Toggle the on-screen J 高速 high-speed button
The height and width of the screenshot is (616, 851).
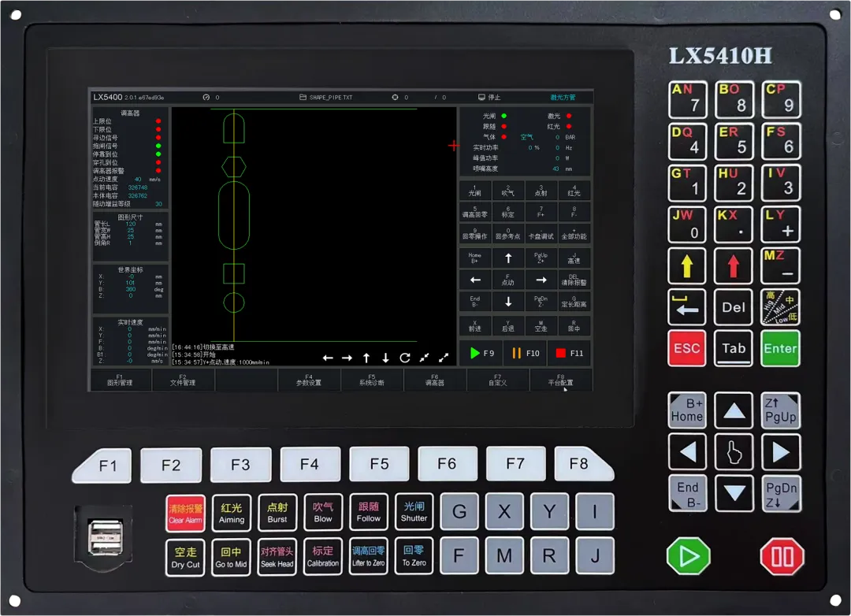tap(574, 258)
